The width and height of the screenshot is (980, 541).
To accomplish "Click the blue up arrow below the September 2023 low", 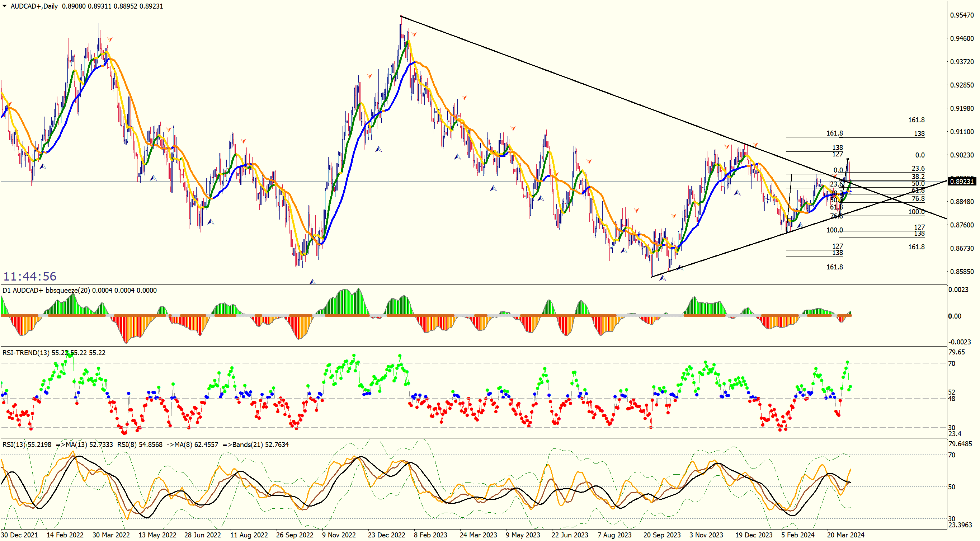I will point(663,278).
